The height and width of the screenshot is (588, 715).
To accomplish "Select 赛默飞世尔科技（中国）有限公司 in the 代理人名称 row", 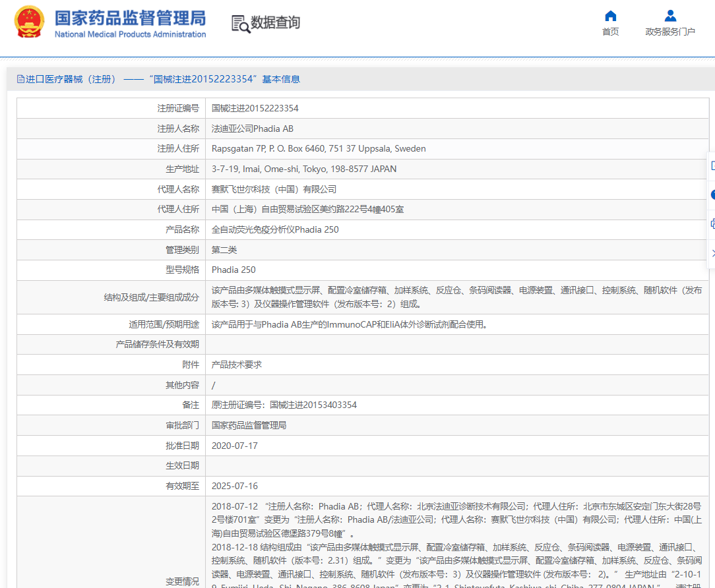I will [274, 190].
